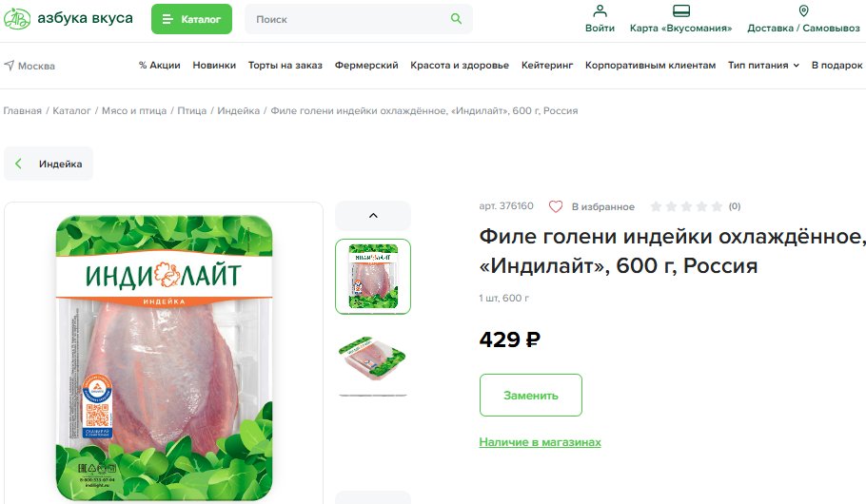Select the second angled package thumbnail
The image size is (866, 504).
click(373, 359)
